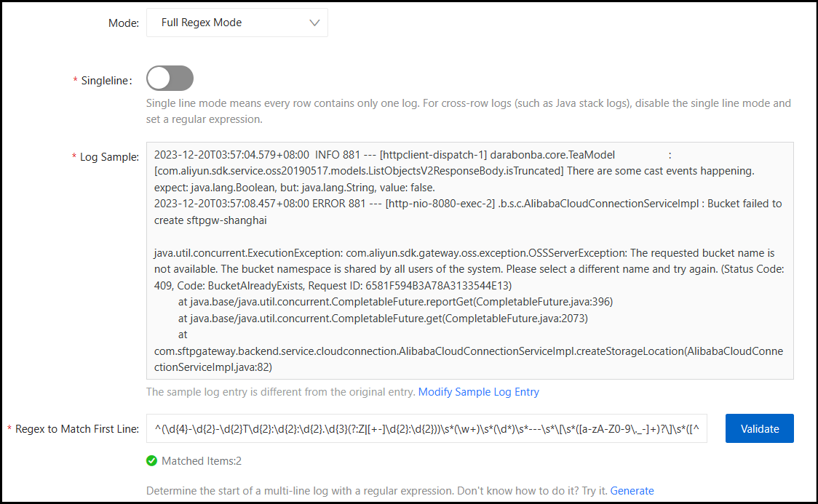This screenshot has height=504, width=818.
Task: Click the Log Sample field label
Action: coord(109,157)
